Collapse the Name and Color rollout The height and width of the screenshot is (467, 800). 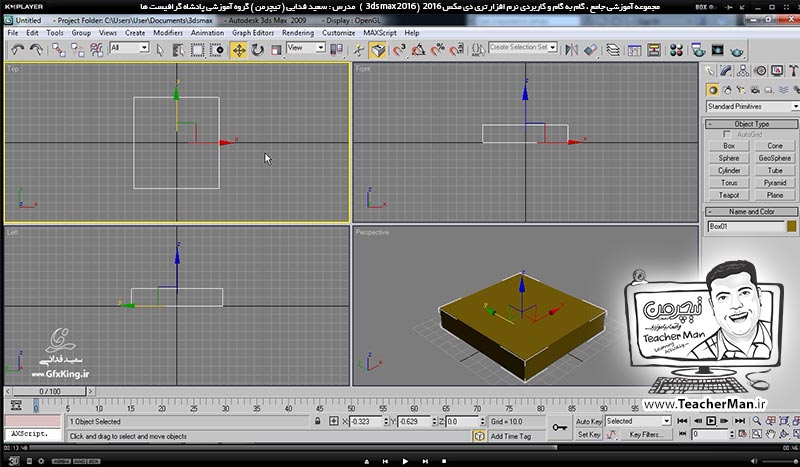point(751,211)
